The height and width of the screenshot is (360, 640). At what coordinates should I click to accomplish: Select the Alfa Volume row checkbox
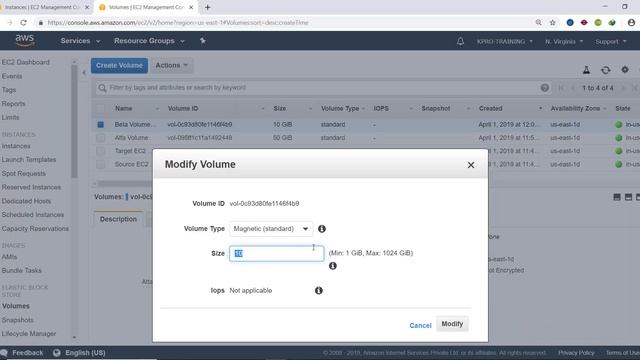[x=100, y=138]
